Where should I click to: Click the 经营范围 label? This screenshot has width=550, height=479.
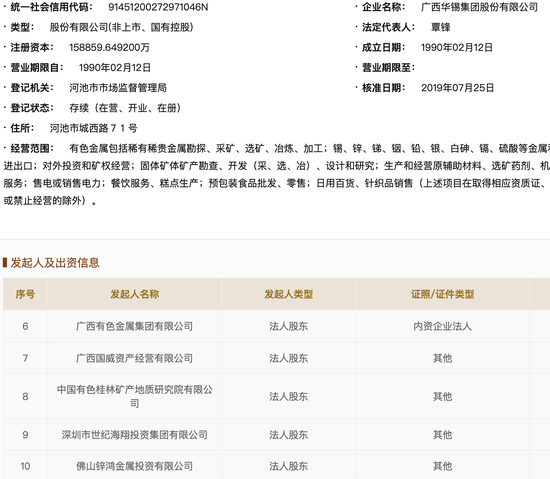tap(32, 148)
